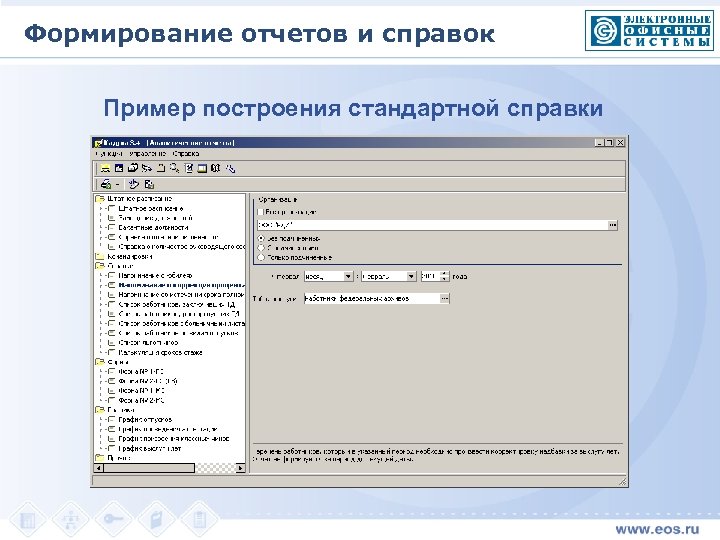Open the Управление menu

coord(147,153)
